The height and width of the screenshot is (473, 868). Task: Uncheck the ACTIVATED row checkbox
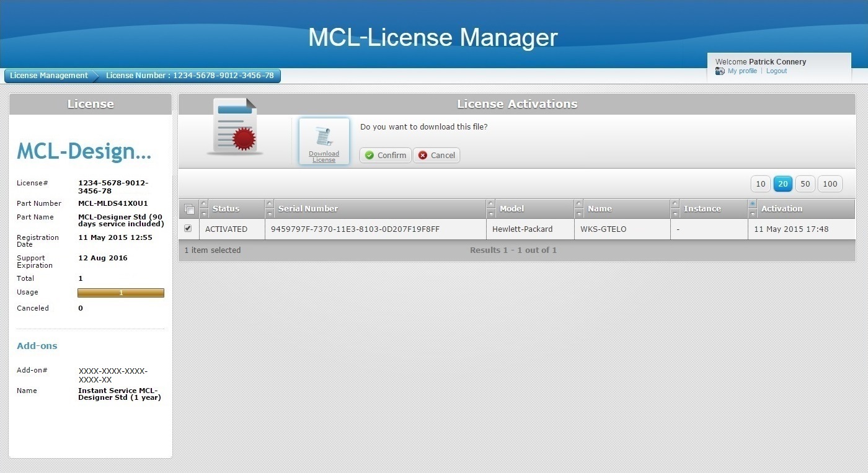coord(188,229)
